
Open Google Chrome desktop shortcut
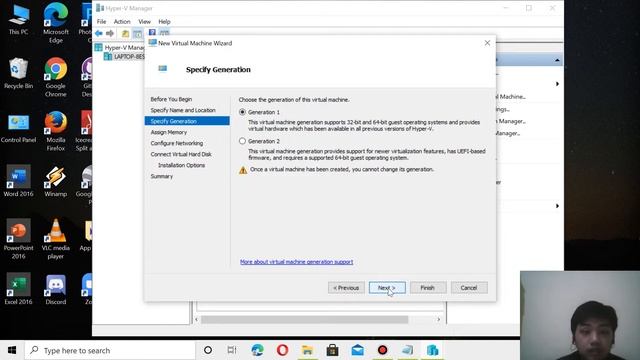(x=56, y=77)
